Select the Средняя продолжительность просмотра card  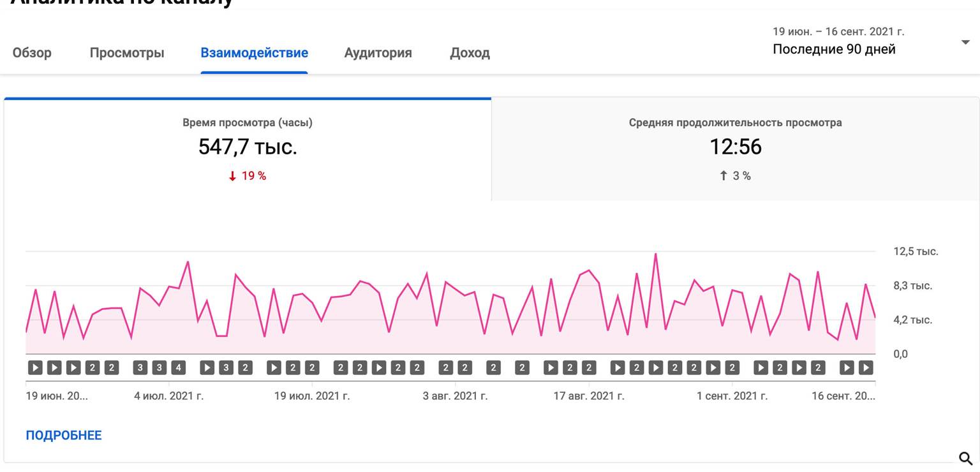735,150
